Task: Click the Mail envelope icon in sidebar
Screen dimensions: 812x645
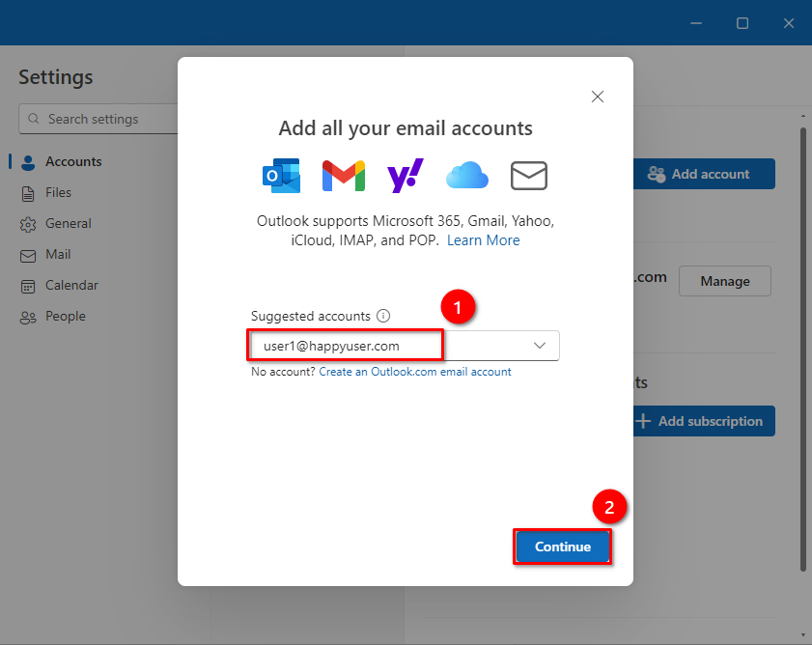Action: 28,256
